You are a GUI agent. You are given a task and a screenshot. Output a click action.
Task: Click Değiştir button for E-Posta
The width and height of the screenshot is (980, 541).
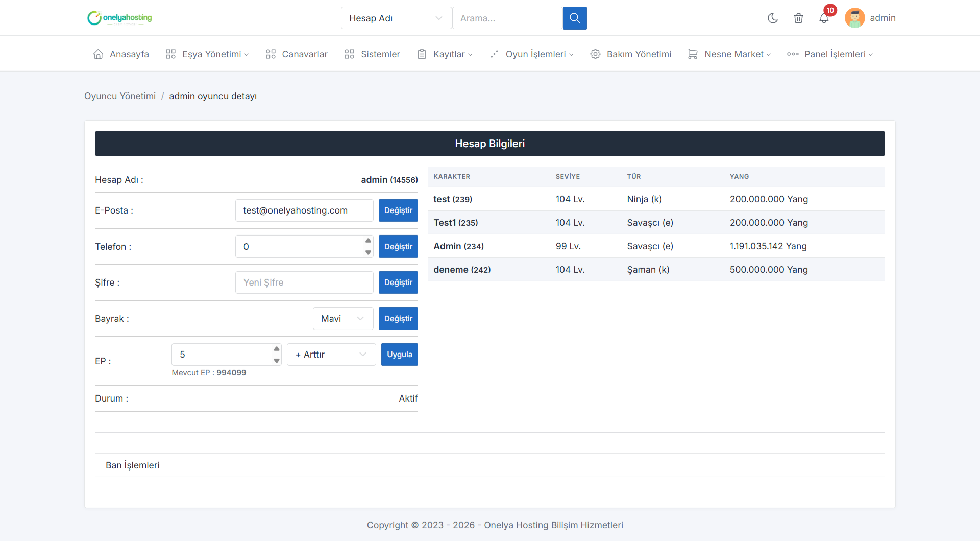(398, 210)
